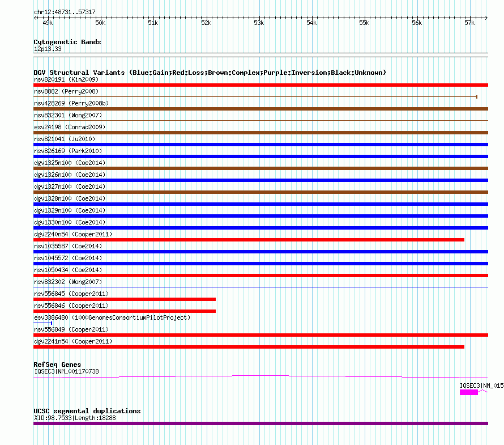Open the purple segmental duplication bar
The height and width of the screenshot is (445, 504).
click(x=260, y=423)
